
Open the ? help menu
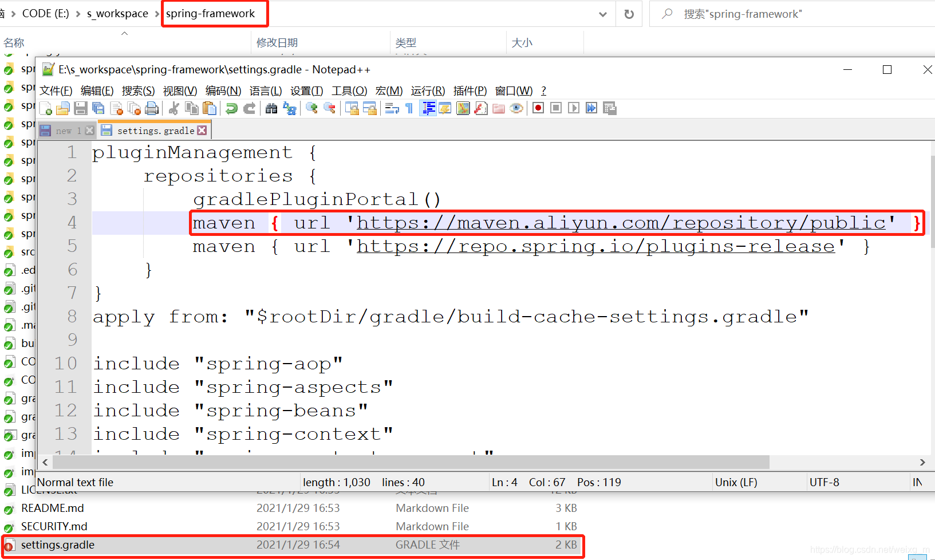click(x=544, y=91)
